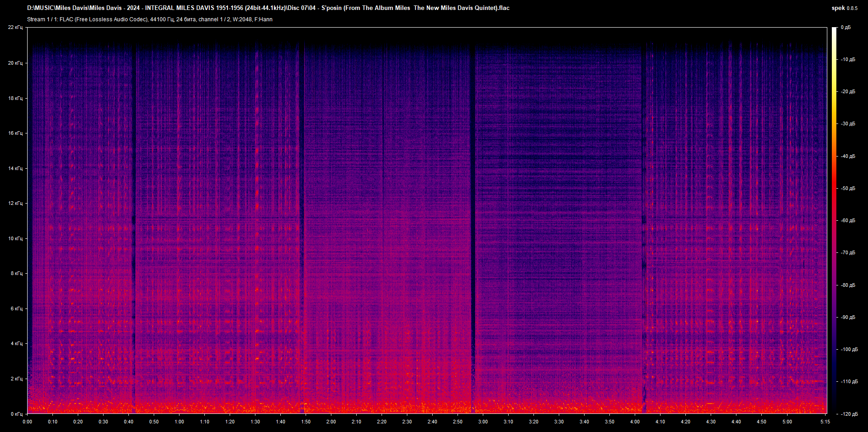Click the '-40 дБ' level scale label
Screen dimensions: 868x432
click(848, 157)
